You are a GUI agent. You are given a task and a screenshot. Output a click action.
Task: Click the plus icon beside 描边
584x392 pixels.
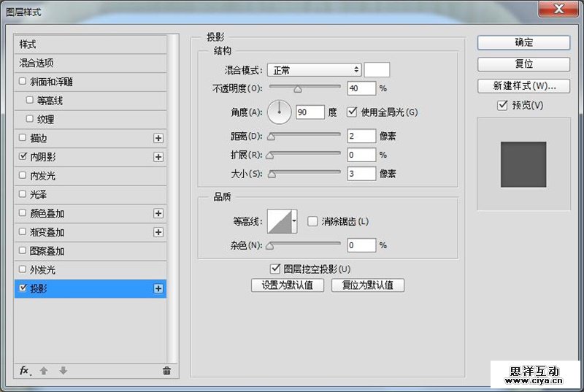point(158,138)
